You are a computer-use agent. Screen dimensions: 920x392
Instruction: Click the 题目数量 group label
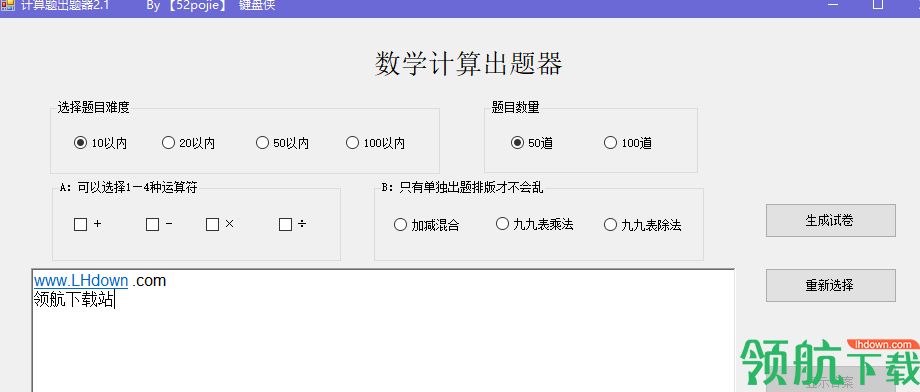[x=515, y=107]
